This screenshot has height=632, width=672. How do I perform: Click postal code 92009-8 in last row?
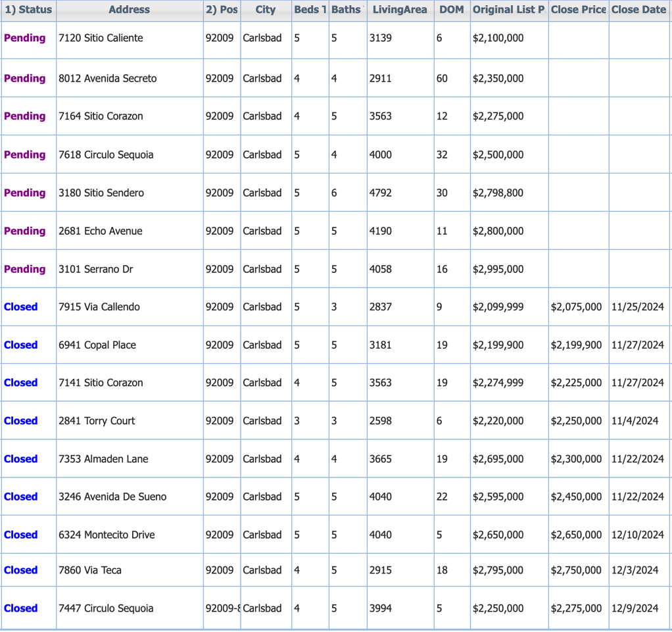point(222,608)
